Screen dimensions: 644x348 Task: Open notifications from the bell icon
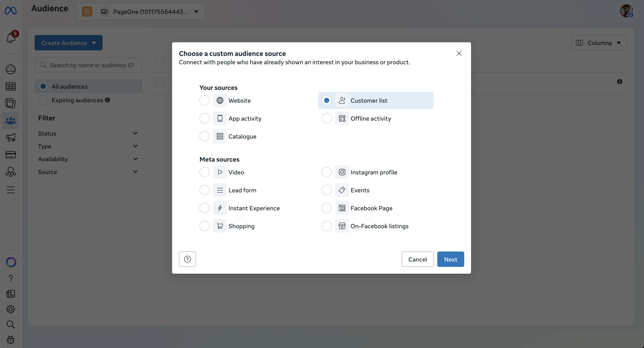tap(10, 38)
